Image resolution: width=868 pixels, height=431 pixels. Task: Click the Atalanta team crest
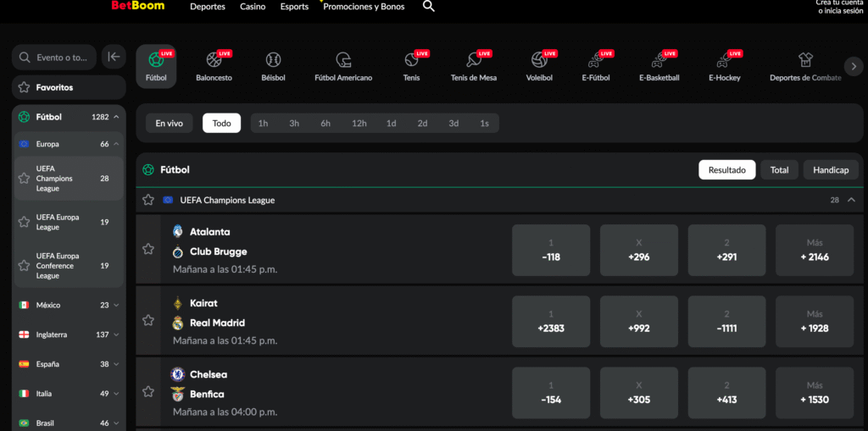[178, 231]
